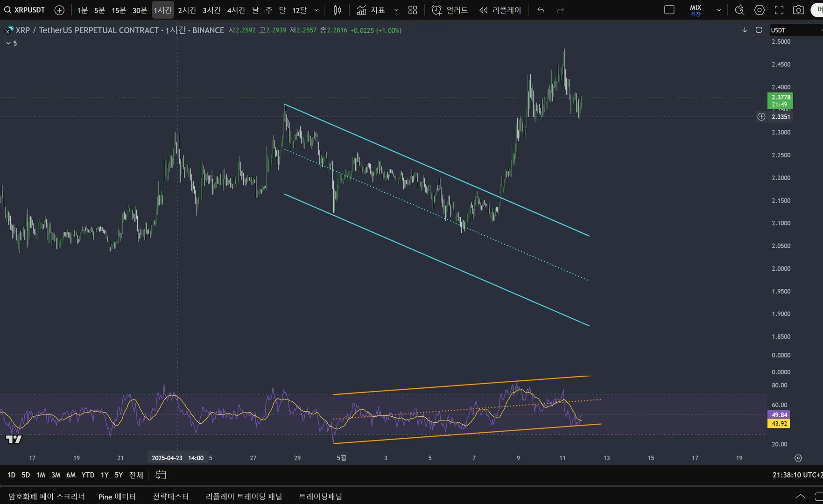Set date range to 1M
Screen dimensions: 823x504
41,475
